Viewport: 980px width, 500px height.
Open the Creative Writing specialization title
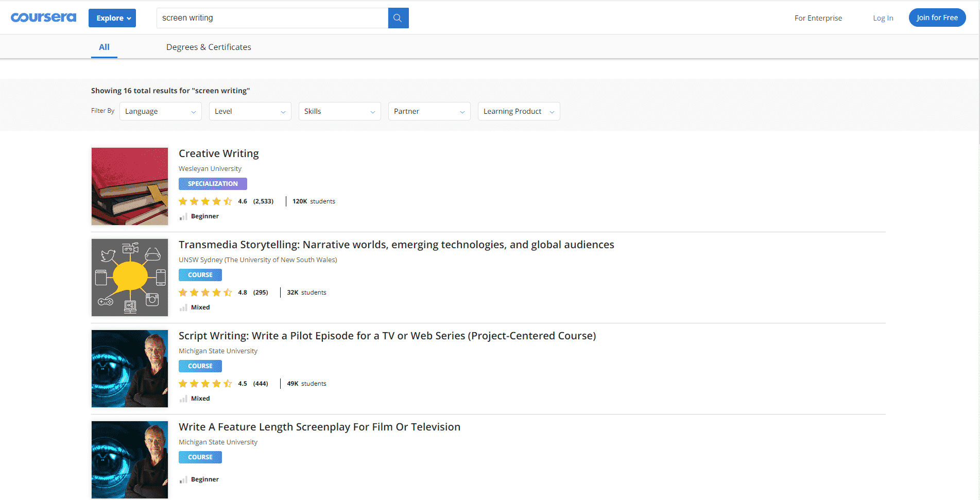point(218,153)
